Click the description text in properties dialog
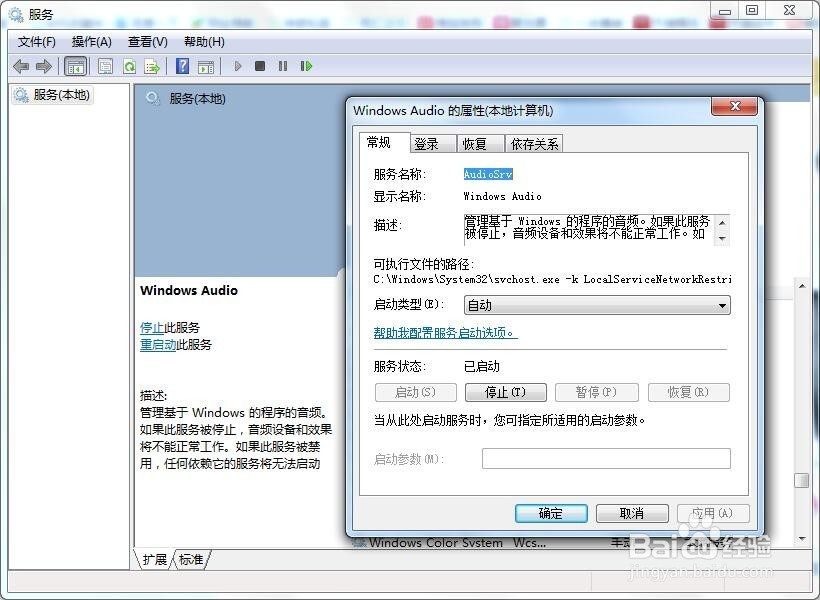 (588, 228)
